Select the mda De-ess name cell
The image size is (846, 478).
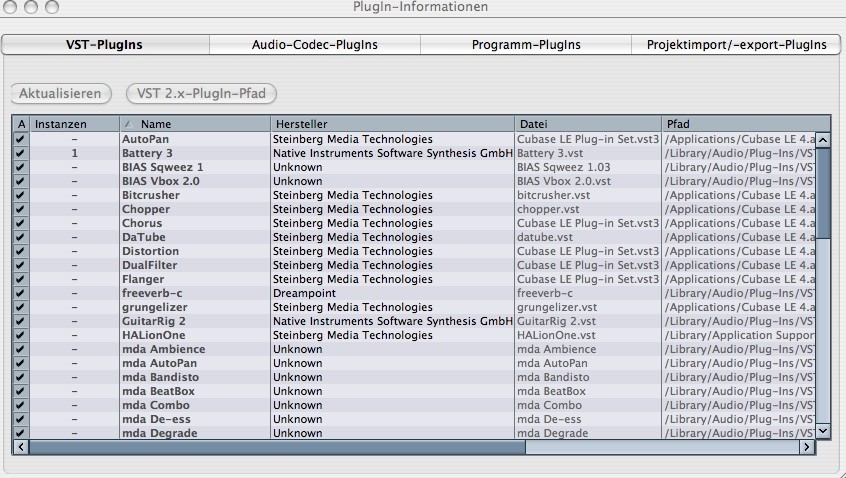pyautogui.click(x=195, y=420)
